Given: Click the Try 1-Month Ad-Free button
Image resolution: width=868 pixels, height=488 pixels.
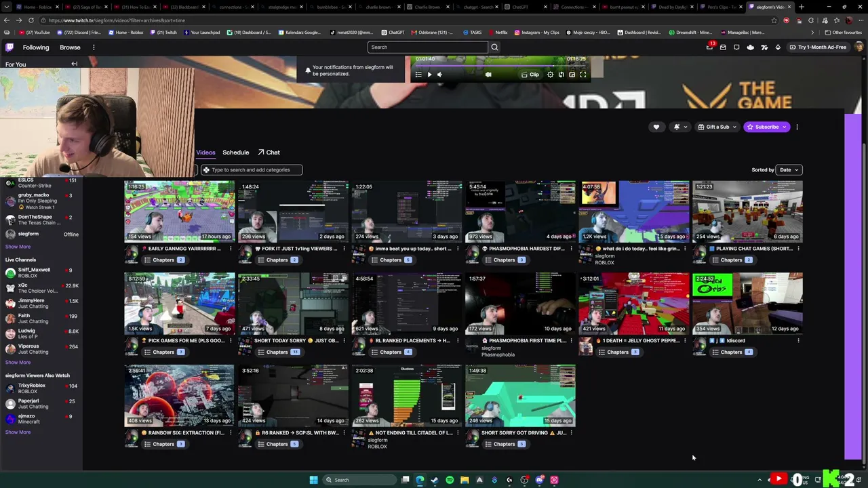Looking at the screenshot, I should (x=818, y=47).
